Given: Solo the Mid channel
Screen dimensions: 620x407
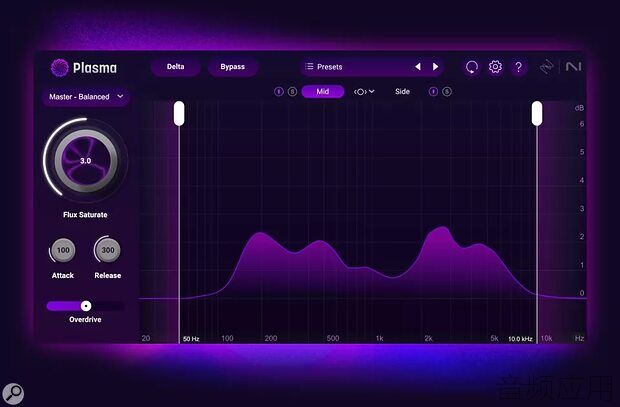Looking at the screenshot, I should (x=292, y=92).
